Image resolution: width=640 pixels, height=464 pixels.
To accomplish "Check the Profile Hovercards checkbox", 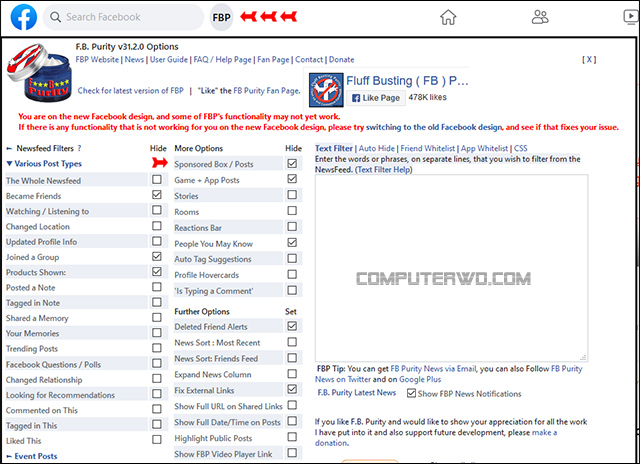I will click(x=292, y=275).
